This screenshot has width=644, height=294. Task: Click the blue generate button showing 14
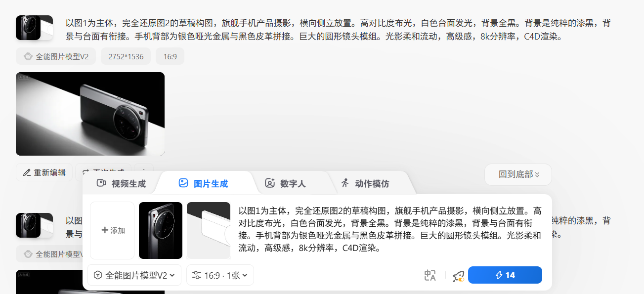click(505, 275)
